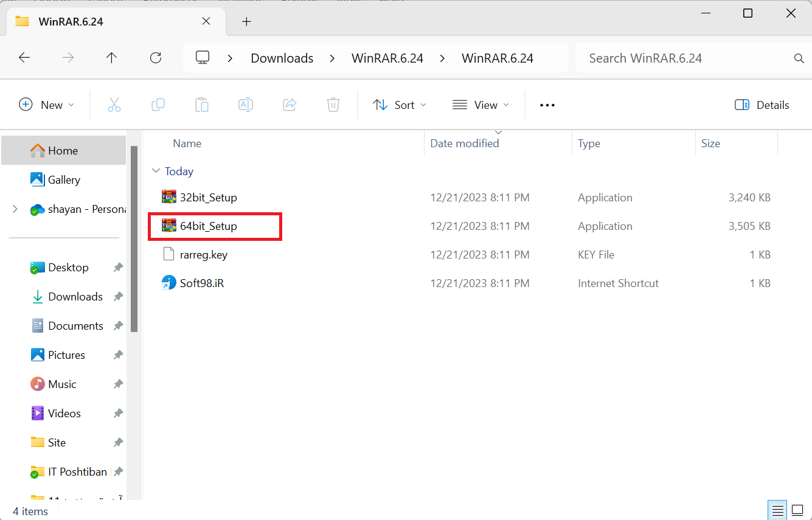The image size is (812, 520).
Task: Click chevron before Downloads in address bar
Action: point(231,58)
